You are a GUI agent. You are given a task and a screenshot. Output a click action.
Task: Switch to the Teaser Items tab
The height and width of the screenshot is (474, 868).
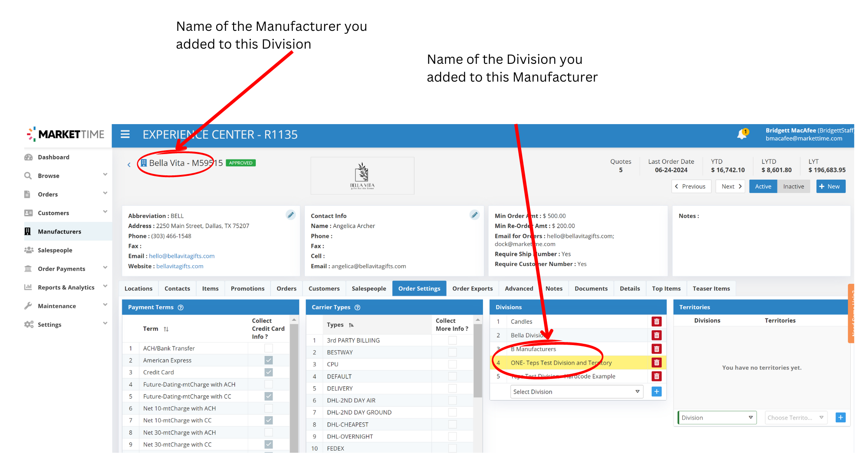[x=711, y=289]
